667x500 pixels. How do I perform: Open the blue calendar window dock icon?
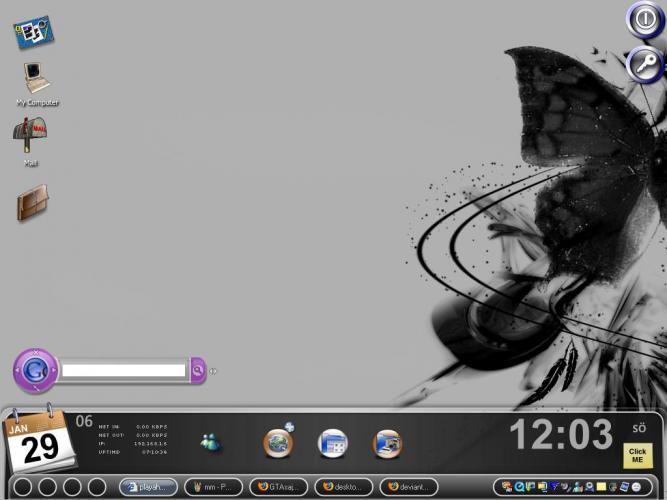[x=333, y=443]
